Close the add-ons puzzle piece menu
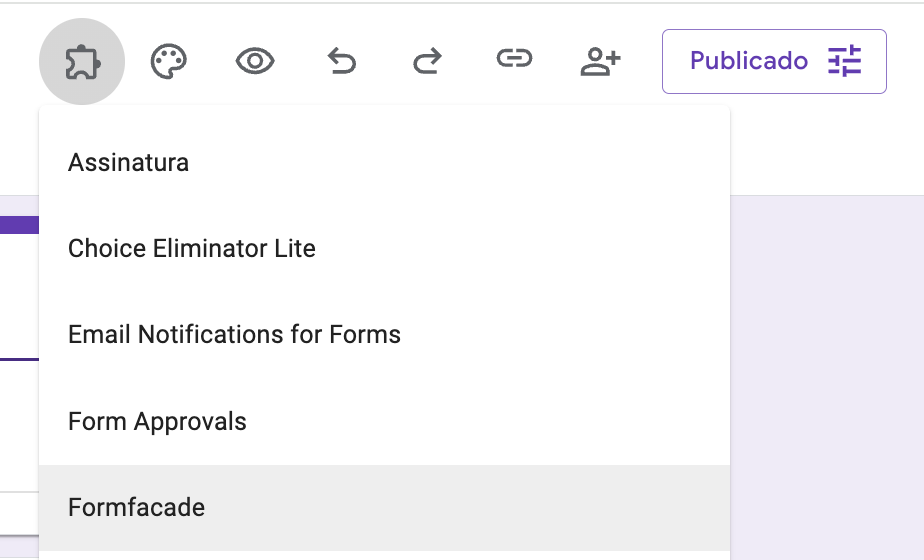Screen dimensions: 924x560 82,62
